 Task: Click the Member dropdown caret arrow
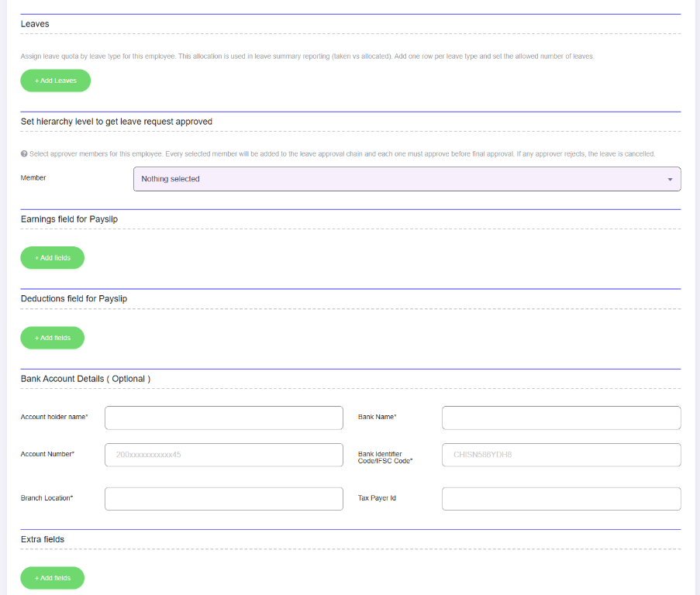670,179
